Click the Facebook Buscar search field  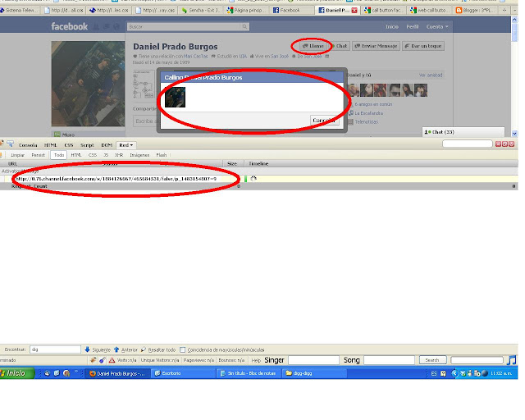[184, 26]
